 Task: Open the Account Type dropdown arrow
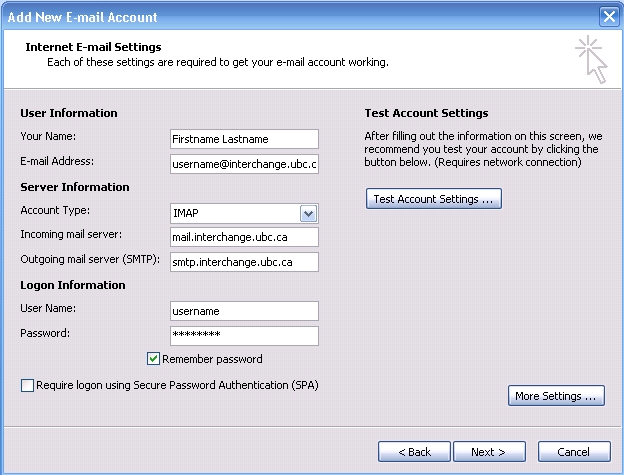[x=308, y=213]
